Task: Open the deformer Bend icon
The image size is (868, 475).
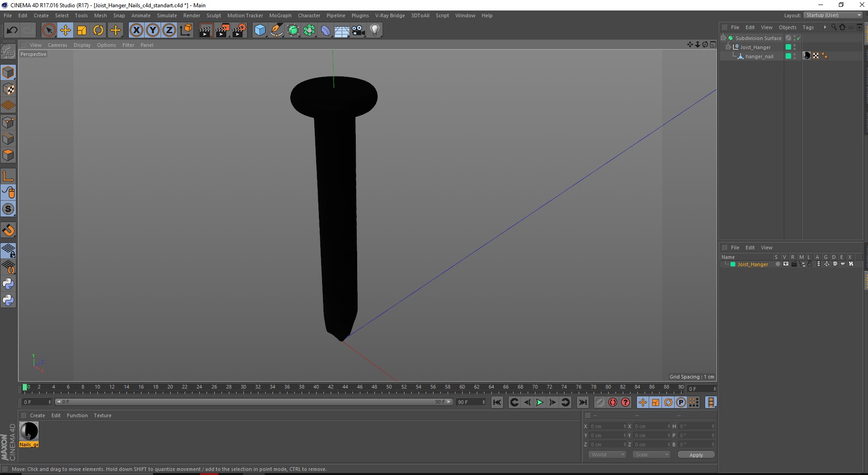Action: (x=326, y=30)
